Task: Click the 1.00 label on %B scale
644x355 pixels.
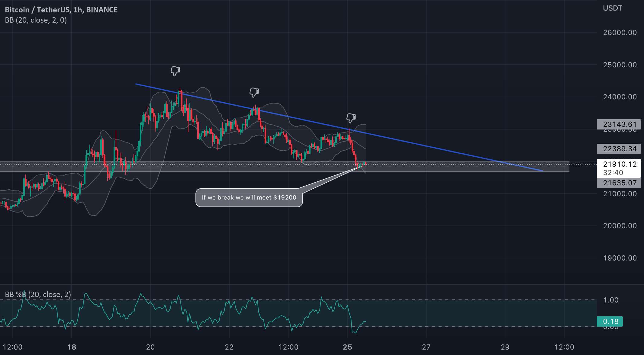Action: point(611,300)
